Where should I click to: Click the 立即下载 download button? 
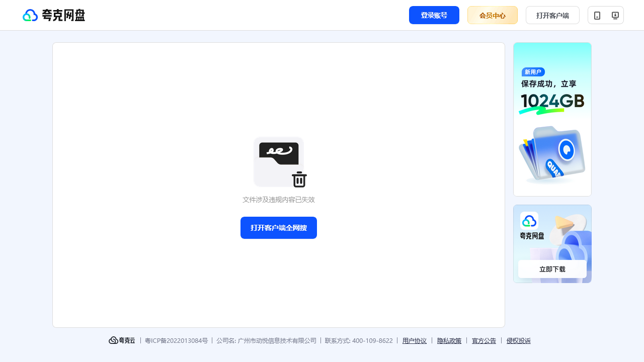[x=552, y=269]
